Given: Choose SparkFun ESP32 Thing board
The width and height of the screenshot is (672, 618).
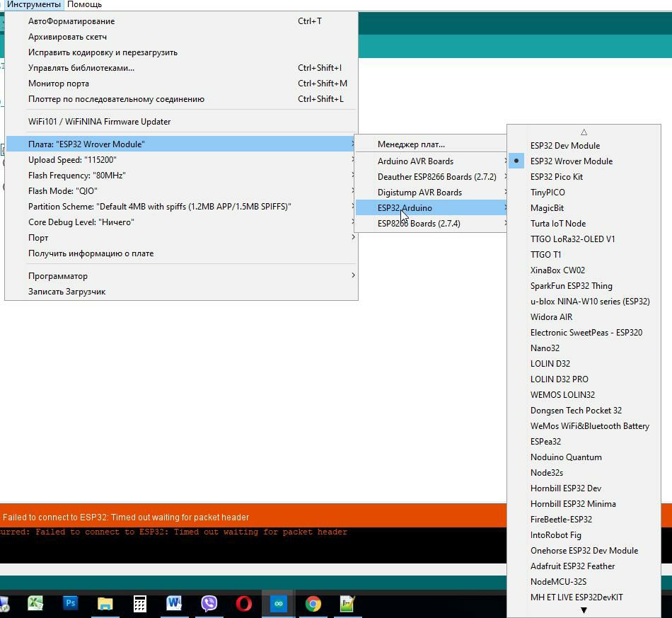Looking at the screenshot, I should (584, 285).
